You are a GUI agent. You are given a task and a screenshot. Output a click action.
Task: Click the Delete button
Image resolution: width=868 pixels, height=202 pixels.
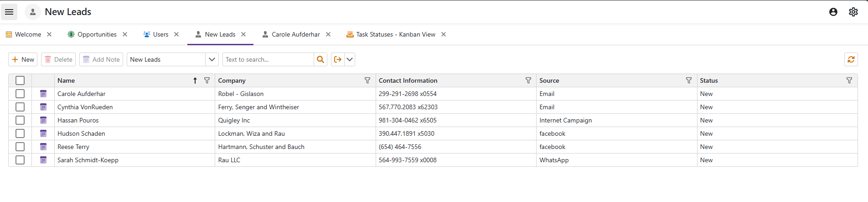pyautogui.click(x=58, y=59)
